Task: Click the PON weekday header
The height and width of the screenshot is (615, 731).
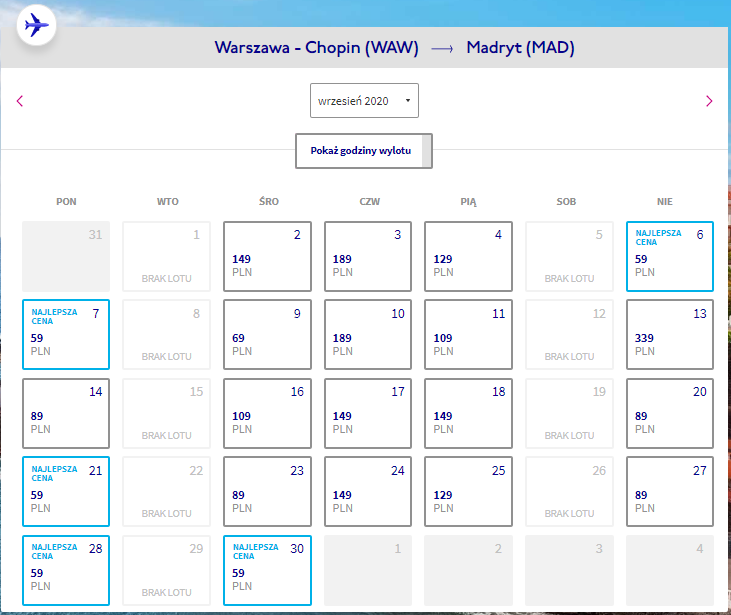Action: tap(66, 201)
